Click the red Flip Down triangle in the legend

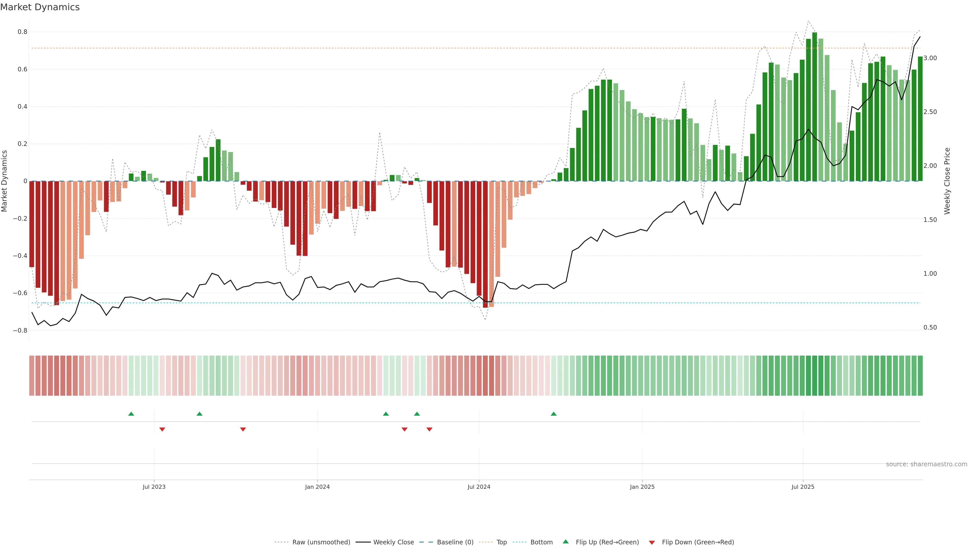coord(652,543)
